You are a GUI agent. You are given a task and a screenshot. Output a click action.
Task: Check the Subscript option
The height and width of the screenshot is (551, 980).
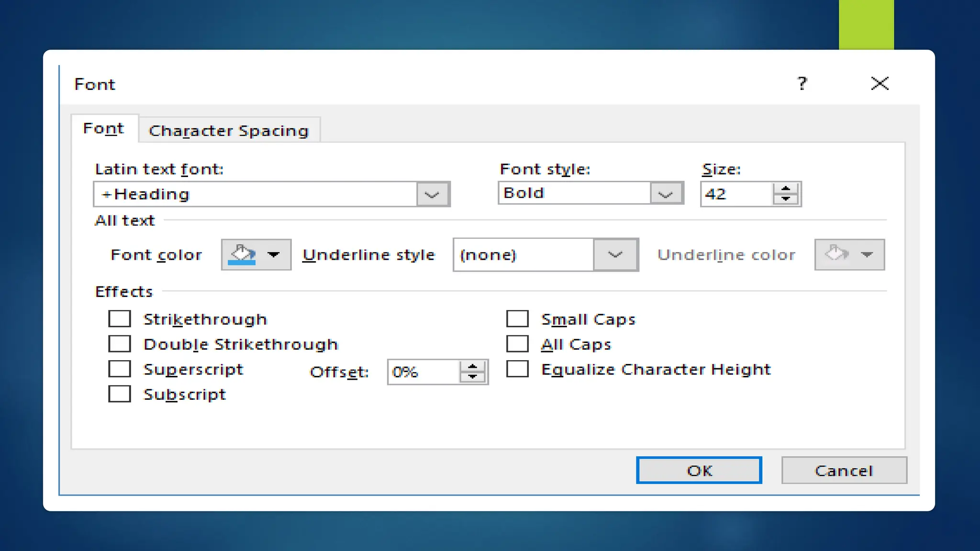tap(120, 394)
